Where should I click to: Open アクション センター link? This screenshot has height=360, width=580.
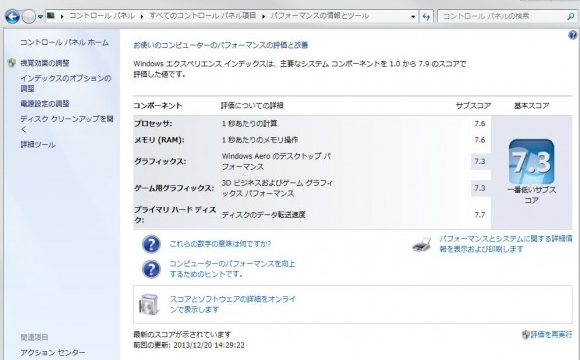point(53,353)
